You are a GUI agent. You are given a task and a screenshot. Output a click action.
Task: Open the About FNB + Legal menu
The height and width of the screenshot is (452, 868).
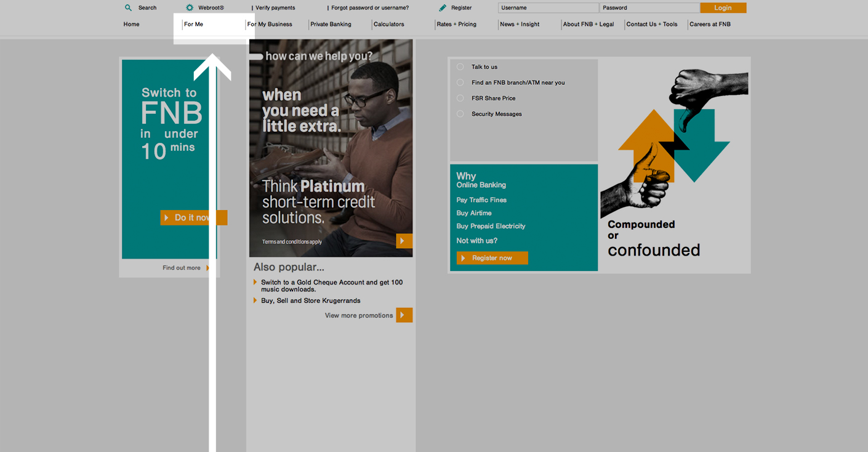[x=589, y=25]
